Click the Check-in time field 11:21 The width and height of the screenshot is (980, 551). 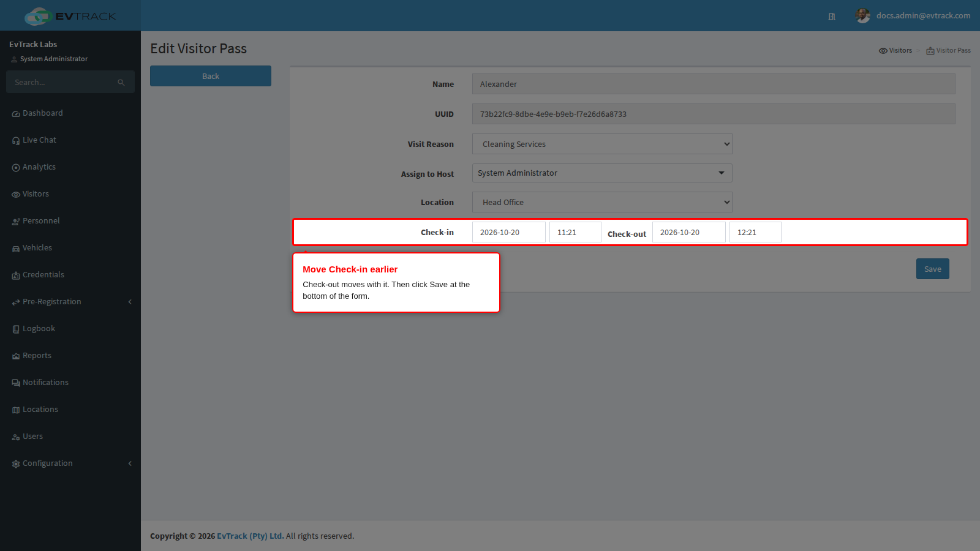575,232
